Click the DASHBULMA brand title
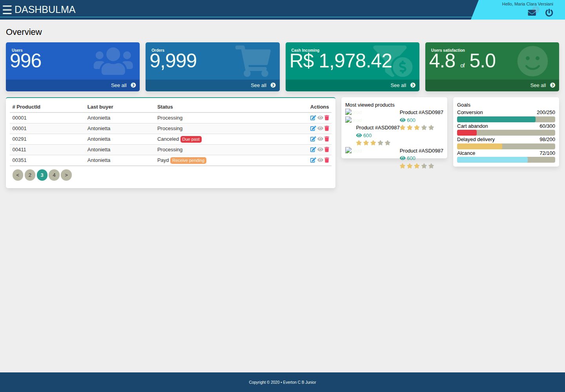Image resolution: width=565 pixels, height=392 pixels. coord(45,10)
